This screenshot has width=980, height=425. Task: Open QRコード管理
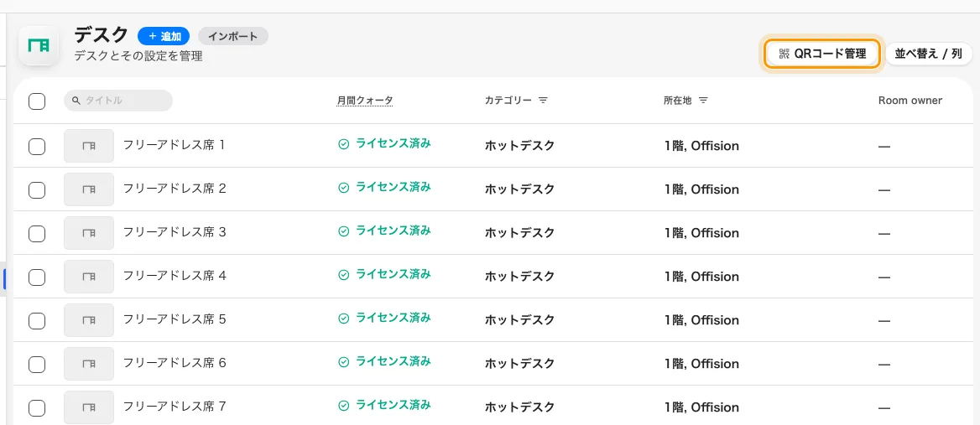coord(822,54)
